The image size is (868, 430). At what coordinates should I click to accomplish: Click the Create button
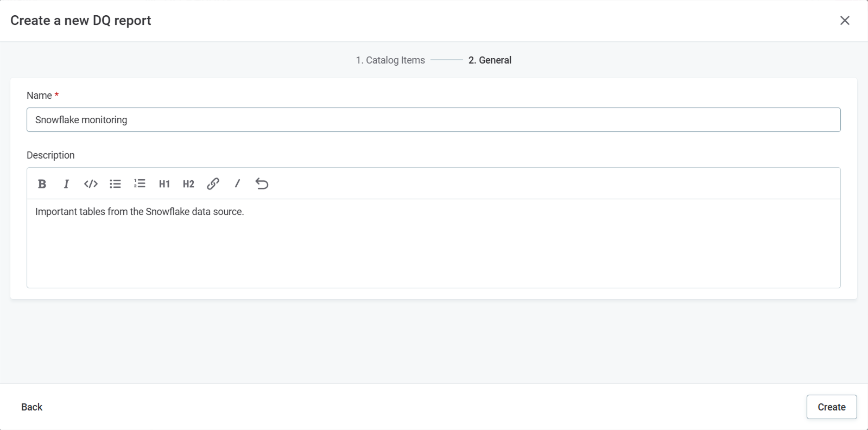[x=832, y=407]
